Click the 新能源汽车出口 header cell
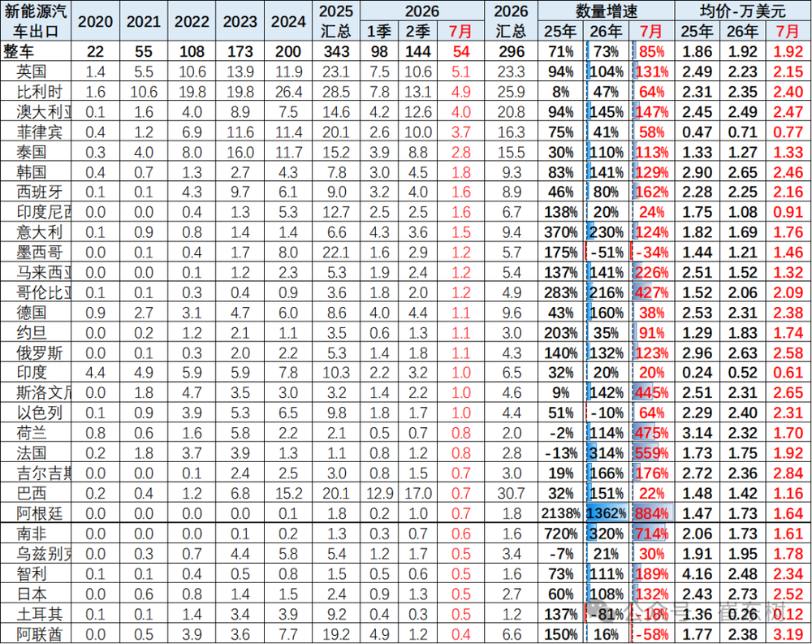812x644 pixels. pyautogui.click(x=36, y=21)
